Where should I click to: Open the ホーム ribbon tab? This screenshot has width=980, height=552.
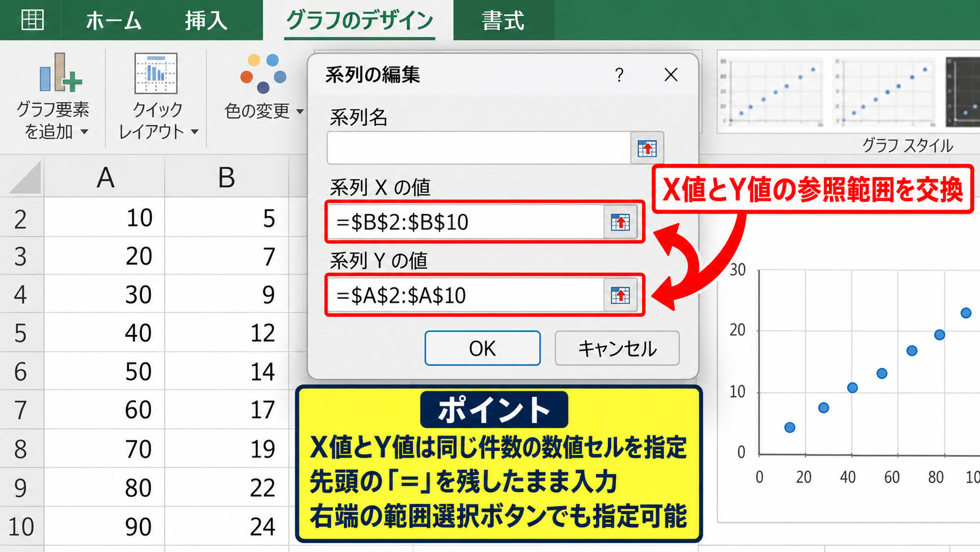click(114, 21)
